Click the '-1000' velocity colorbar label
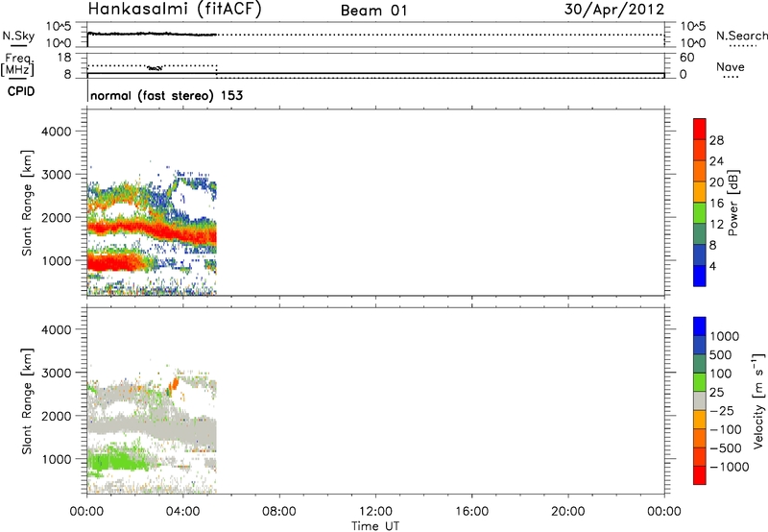 (x=729, y=467)
